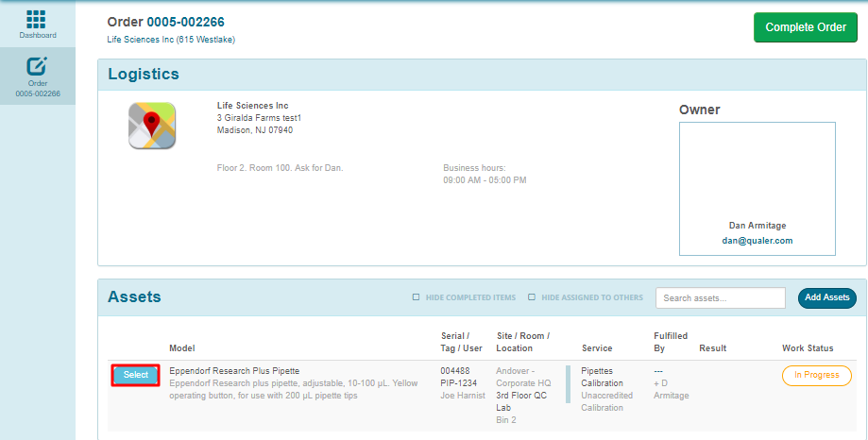The width and height of the screenshot is (868, 440).
Task: Select the Eppendorf Research Plus Pipette asset
Action: click(x=136, y=375)
